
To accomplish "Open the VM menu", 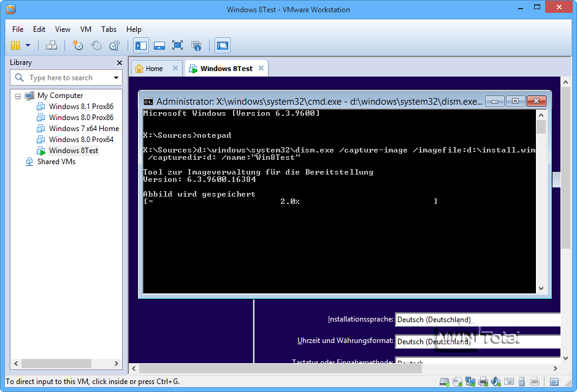I will (86, 29).
